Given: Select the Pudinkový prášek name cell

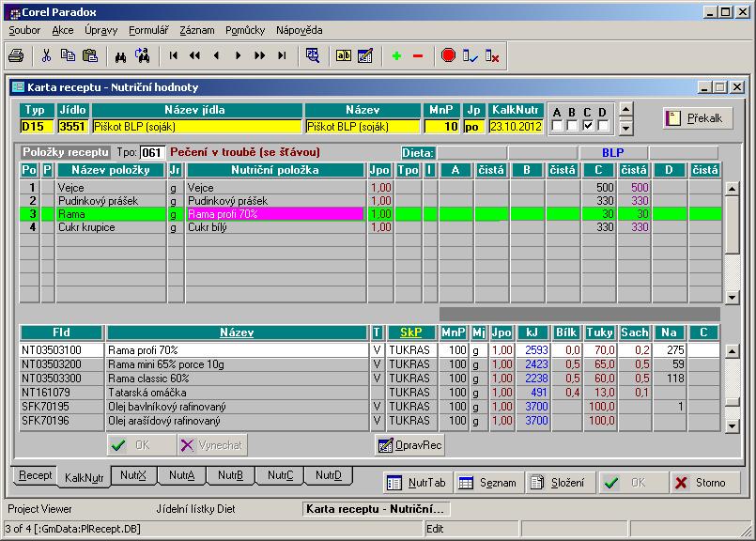Looking at the screenshot, I should [x=111, y=201].
